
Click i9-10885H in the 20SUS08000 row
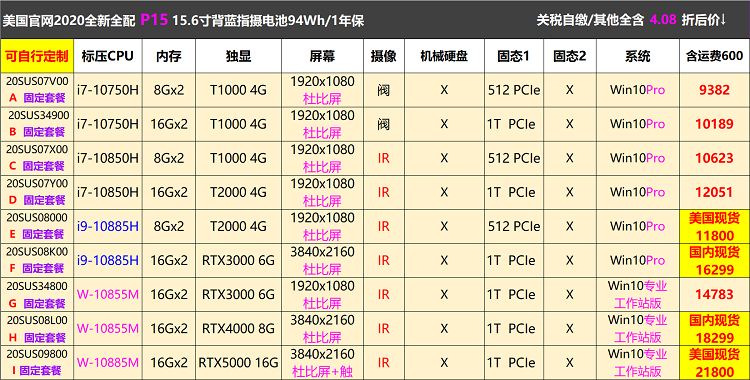[108, 226]
